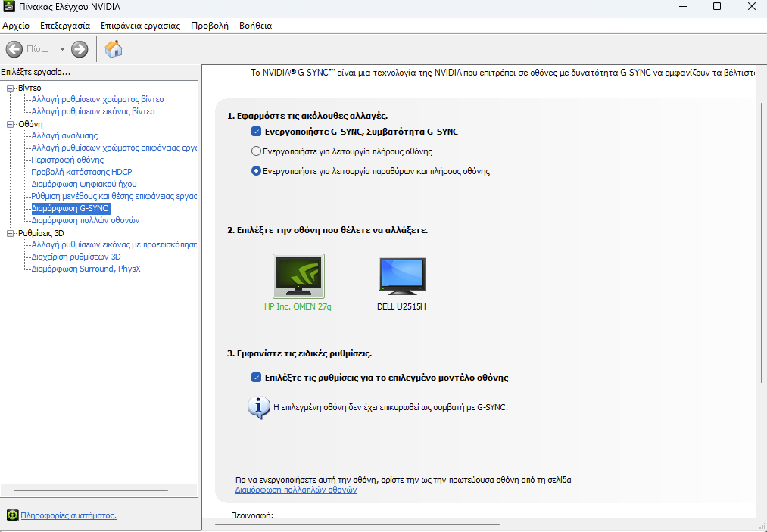Open Αλλαγή ανάλυσης page

pyautogui.click(x=64, y=135)
